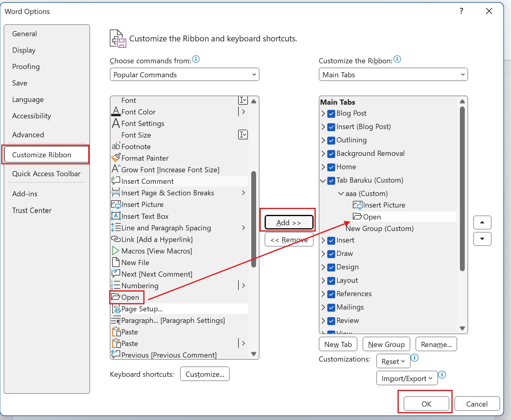The width and height of the screenshot is (511, 420).
Task: Expand the Home tab tree node
Action: 323,167
